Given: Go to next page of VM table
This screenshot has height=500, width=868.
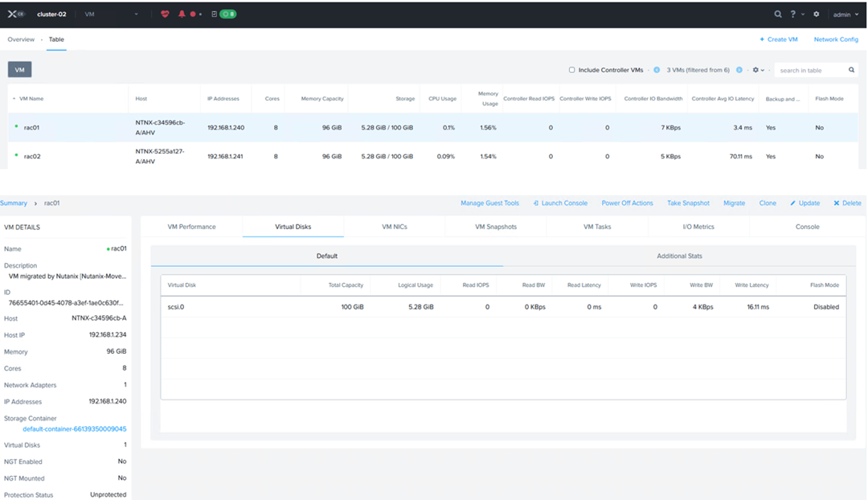Looking at the screenshot, I should tap(739, 70).
